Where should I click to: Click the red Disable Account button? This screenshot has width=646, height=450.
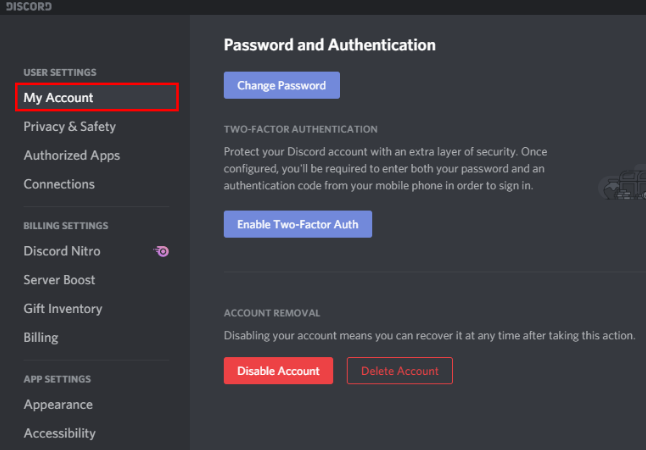[279, 371]
